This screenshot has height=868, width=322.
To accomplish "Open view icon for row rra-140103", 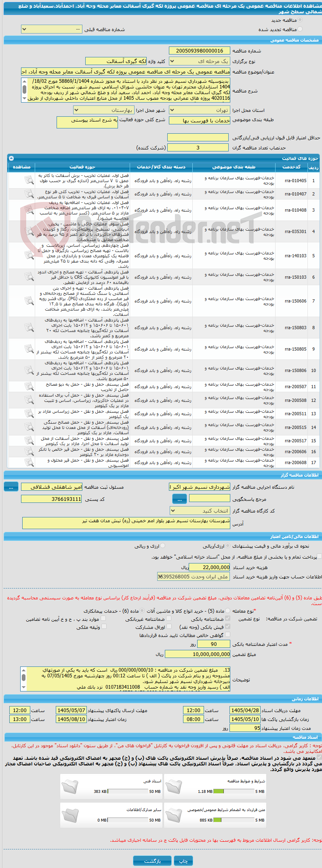I will (29, 256).
